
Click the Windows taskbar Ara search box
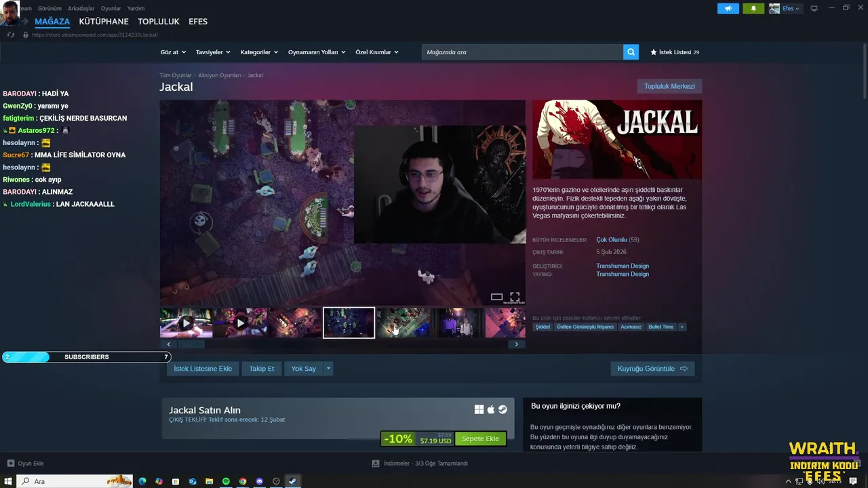[75, 481]
